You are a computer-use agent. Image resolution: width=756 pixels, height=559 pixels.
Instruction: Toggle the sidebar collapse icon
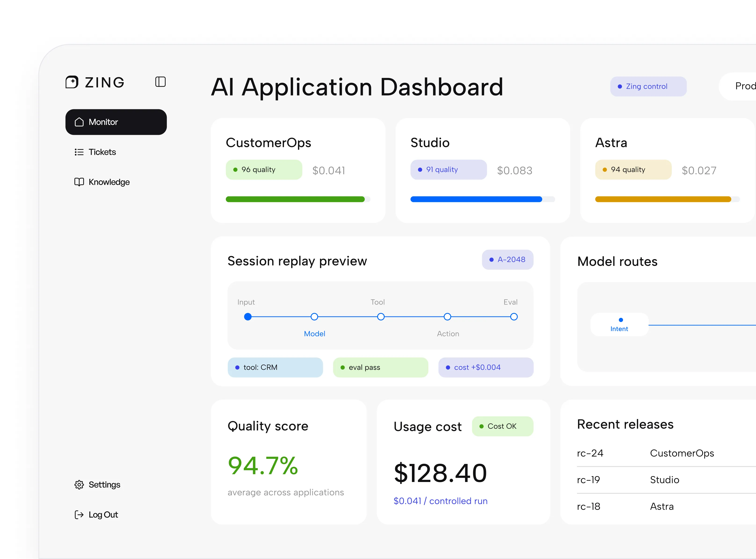(x=160, y=81)
